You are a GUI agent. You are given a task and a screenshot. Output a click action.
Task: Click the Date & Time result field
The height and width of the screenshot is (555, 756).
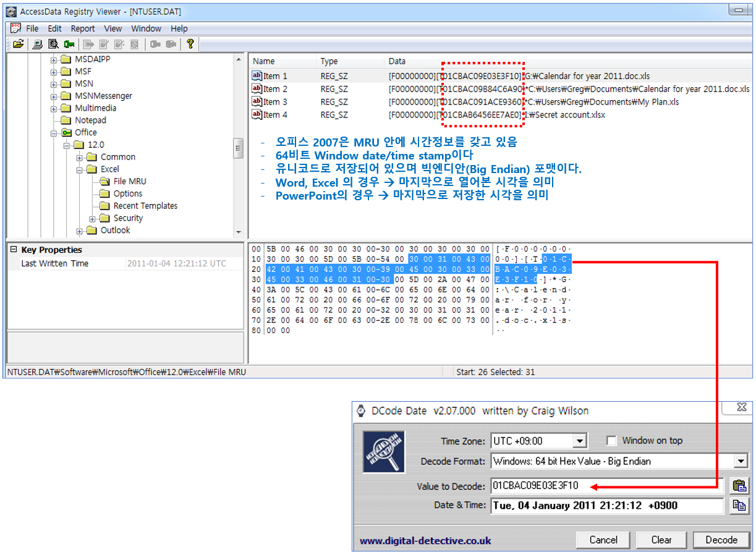607,506
